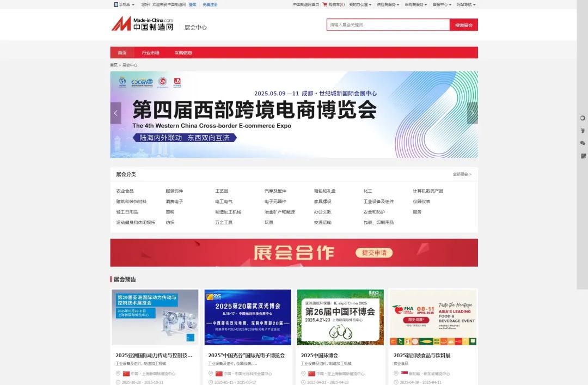Show the next banner slide arrow
Image resolution: width=588 pixels, height=385 pixels.
473,113
